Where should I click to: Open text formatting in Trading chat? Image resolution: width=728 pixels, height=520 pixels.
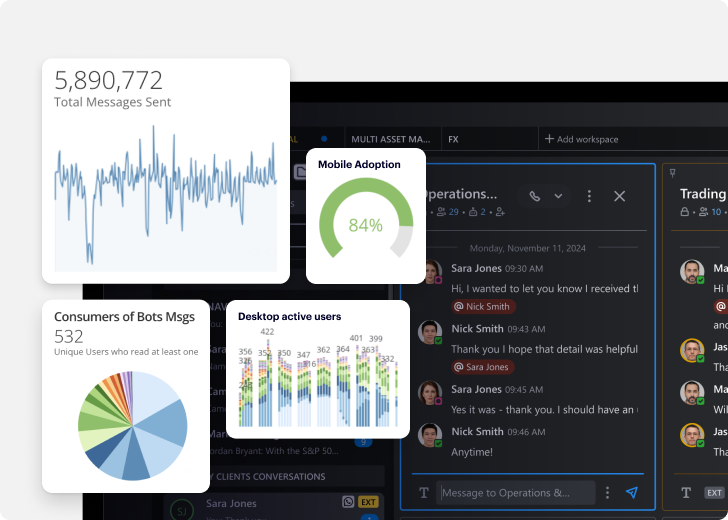click(686, 493)
